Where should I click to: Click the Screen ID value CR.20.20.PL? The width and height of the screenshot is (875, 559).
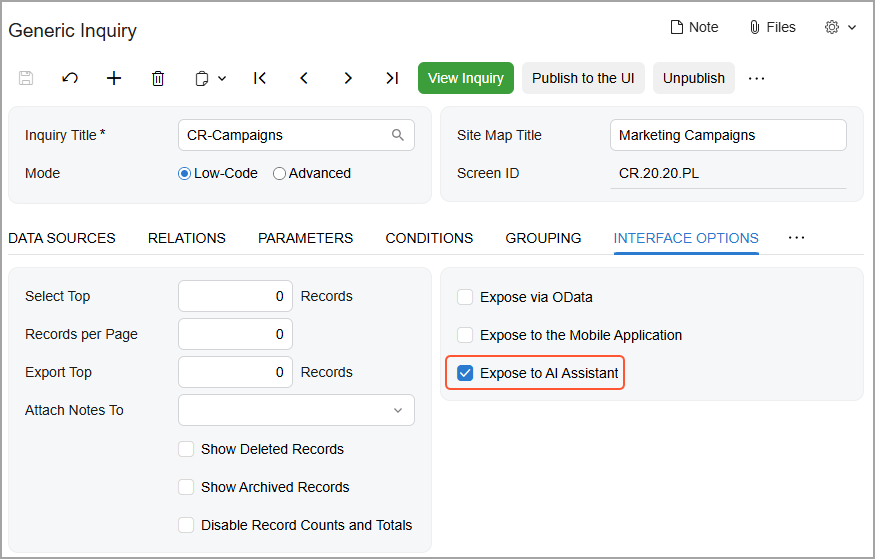coord(658,174)
